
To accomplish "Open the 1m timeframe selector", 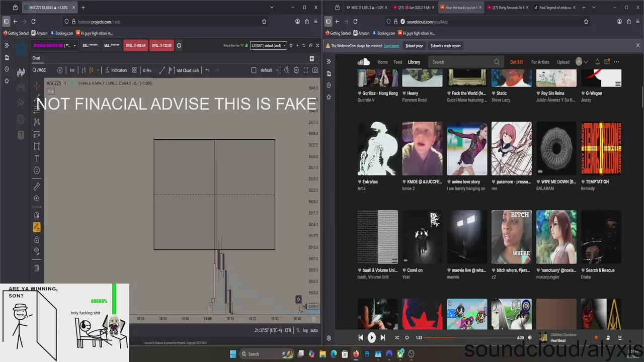I will (x=72, y=70).
